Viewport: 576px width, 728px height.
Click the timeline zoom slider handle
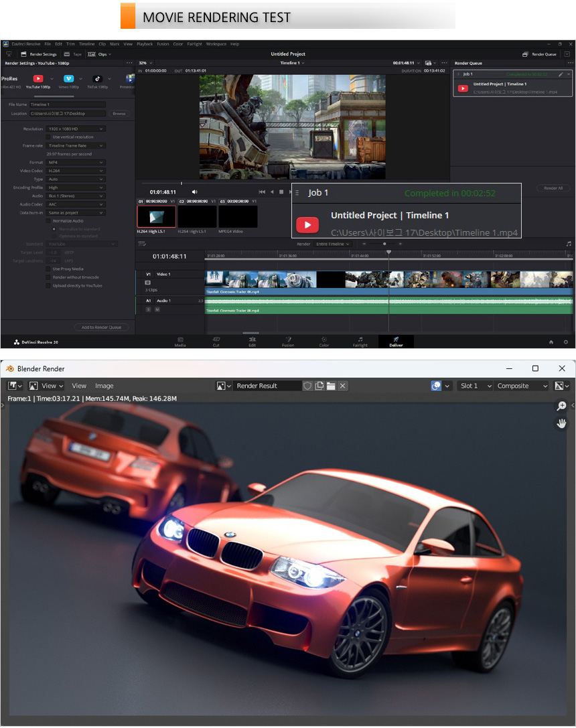pos(384,244)
